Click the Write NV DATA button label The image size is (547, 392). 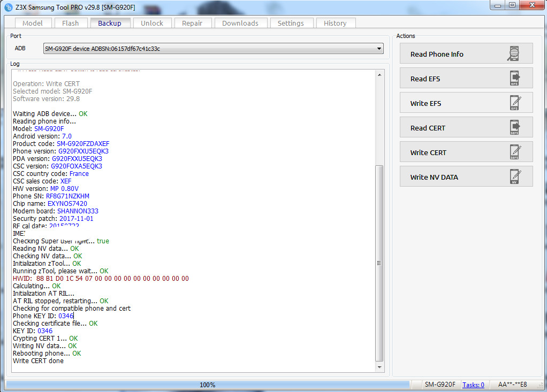434,177
